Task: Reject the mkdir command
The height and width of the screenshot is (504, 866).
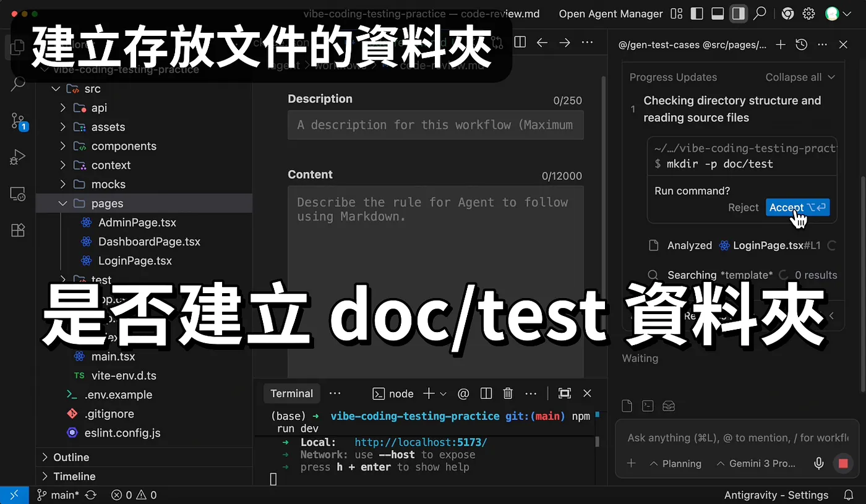Action: 743,207
